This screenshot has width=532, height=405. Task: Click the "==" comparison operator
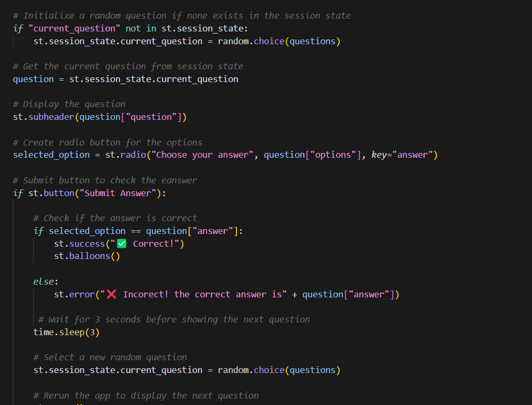coord(136,231)
